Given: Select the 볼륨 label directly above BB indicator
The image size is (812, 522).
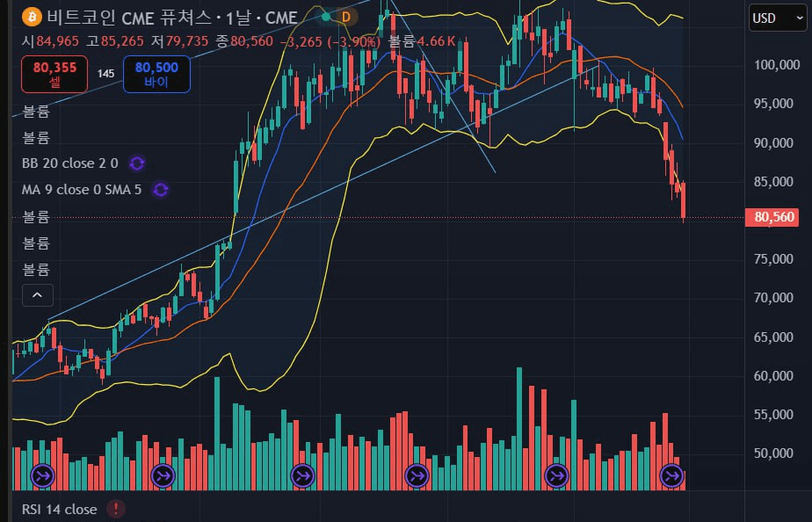Looking at the screenshot, I should pyautogui.click(x=36, y=137).
